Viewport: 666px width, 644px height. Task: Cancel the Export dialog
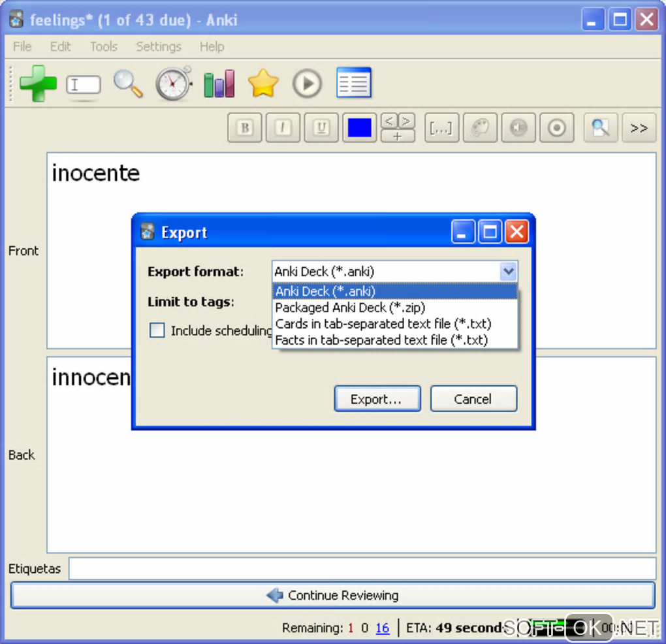(x=473, y=399)
